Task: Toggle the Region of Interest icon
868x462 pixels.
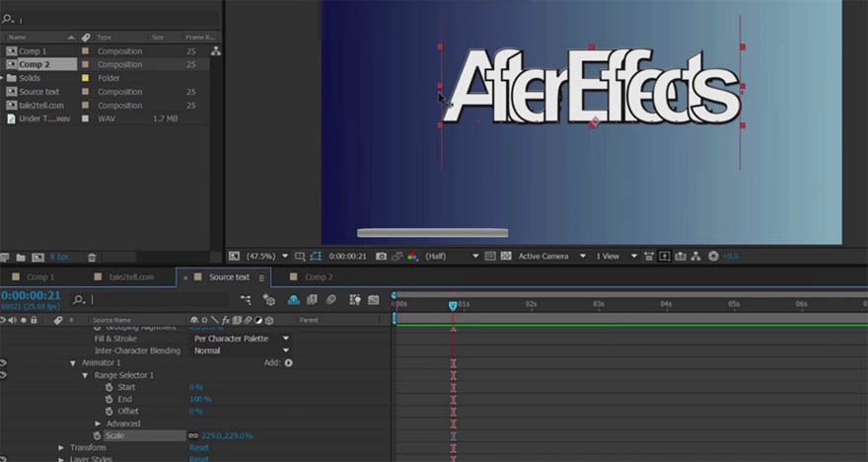Action: [x=490, y=256]
